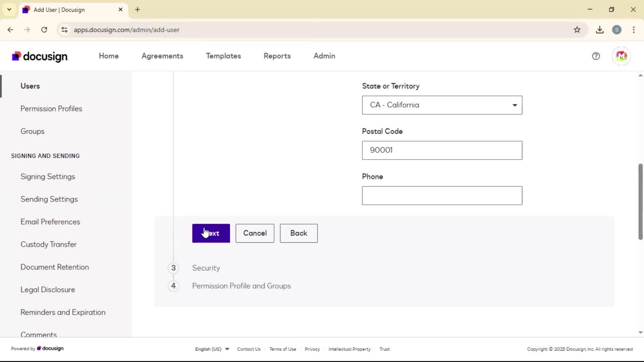Click the Docusign logo in the footer
The height and width of the screenshot is (362, 644).
[50, 349]
